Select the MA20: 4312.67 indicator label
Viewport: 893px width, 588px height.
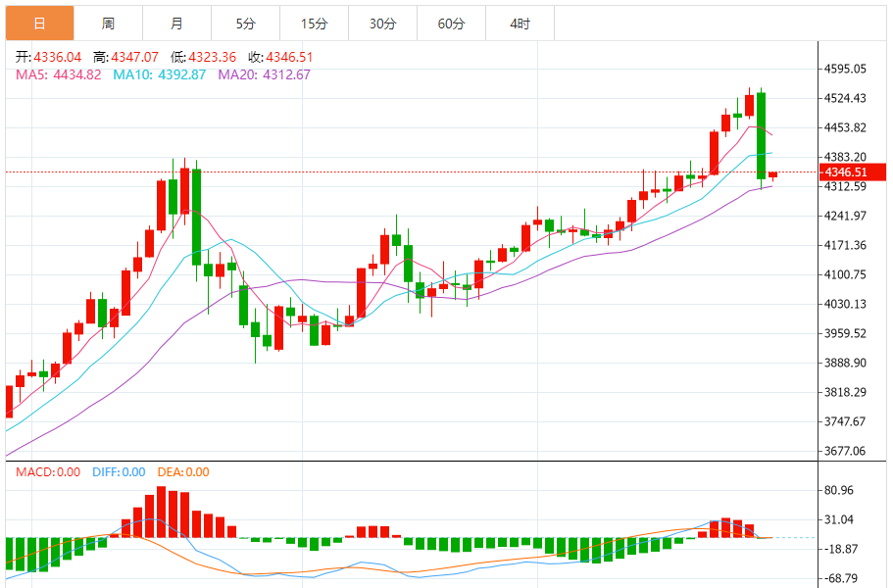point(264,74)
